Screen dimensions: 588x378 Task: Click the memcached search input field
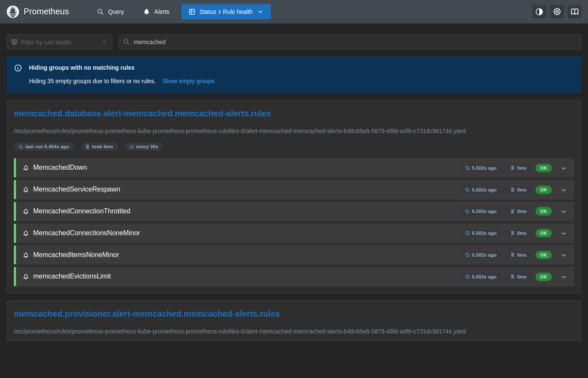pos(350,42)
